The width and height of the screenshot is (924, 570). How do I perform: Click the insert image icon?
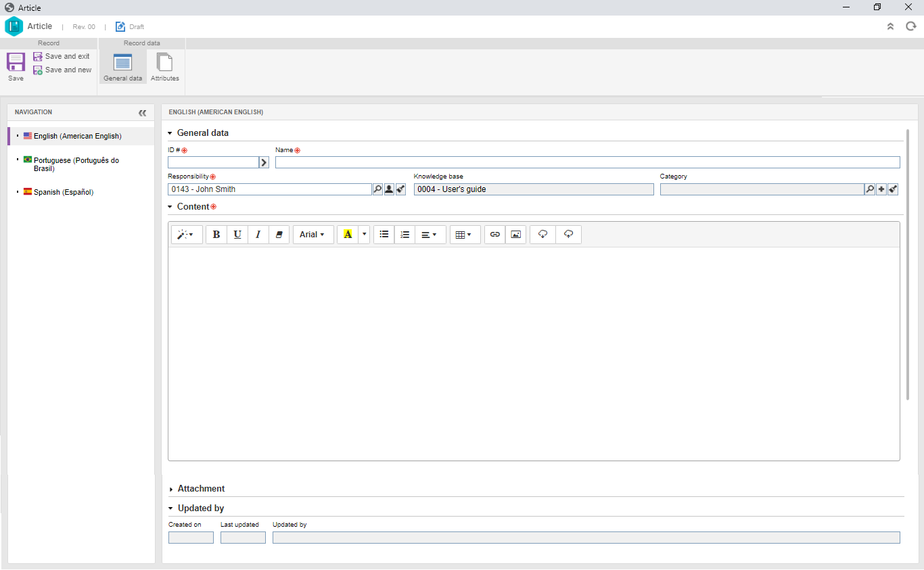515,235
